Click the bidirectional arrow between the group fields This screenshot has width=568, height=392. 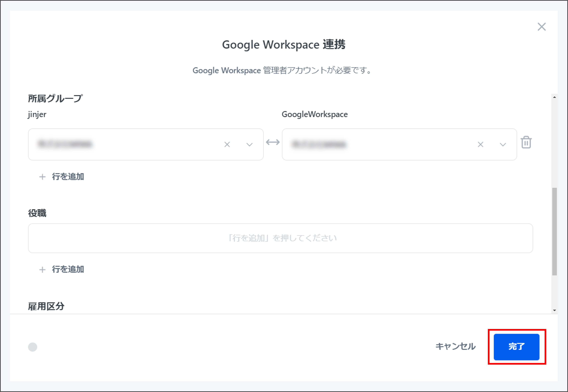[x=273, y=142]
